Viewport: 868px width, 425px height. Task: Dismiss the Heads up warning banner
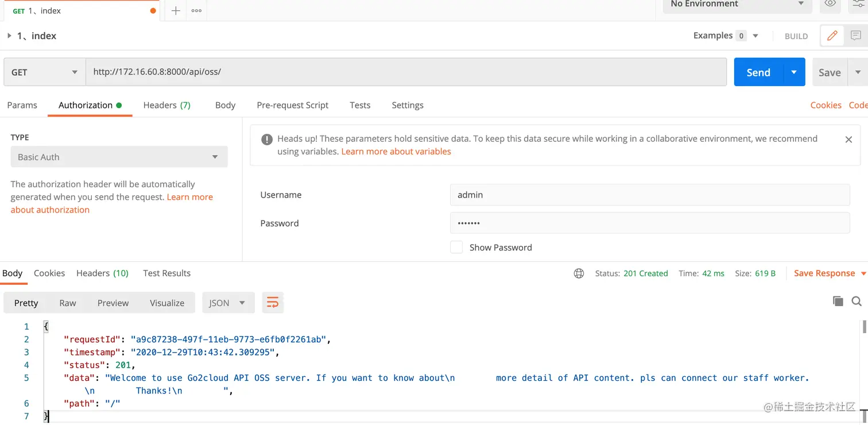(x=848, y=139)
